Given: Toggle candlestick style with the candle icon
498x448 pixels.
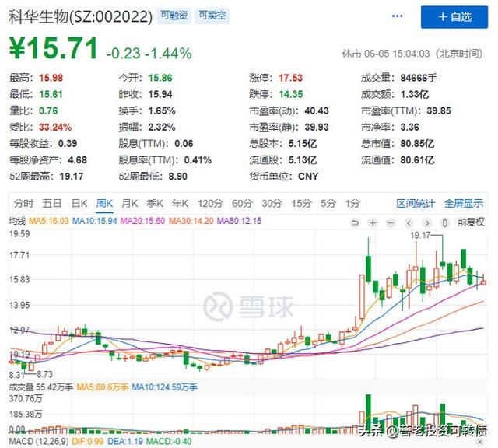Looking at the screenshot, I should [445, 223].
